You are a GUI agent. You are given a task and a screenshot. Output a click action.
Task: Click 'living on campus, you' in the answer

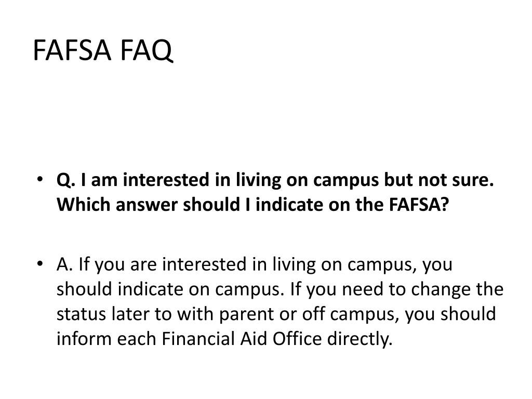click(362, 264)
